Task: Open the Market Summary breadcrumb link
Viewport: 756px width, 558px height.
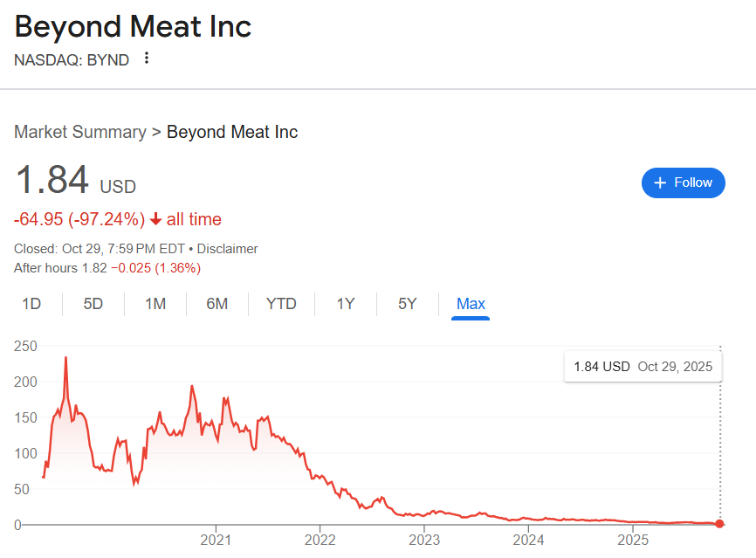Action: coord(80,133)
